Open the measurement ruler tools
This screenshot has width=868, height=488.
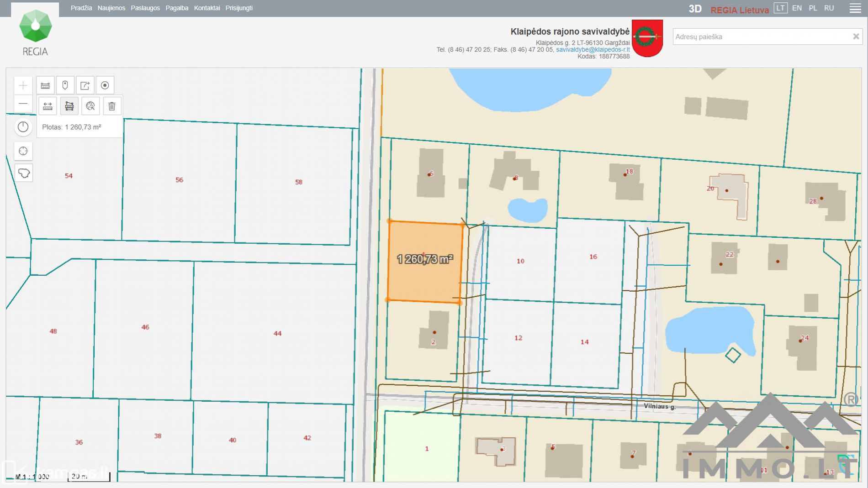[x=45, y=85]
